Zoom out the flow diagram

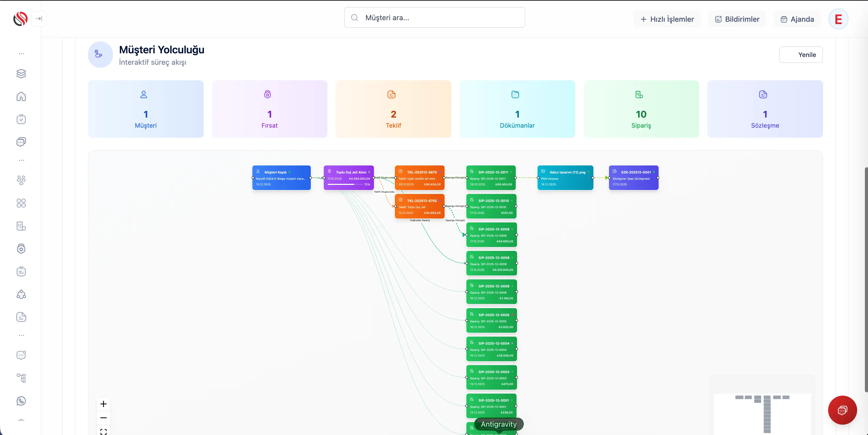tap(104, 418)
